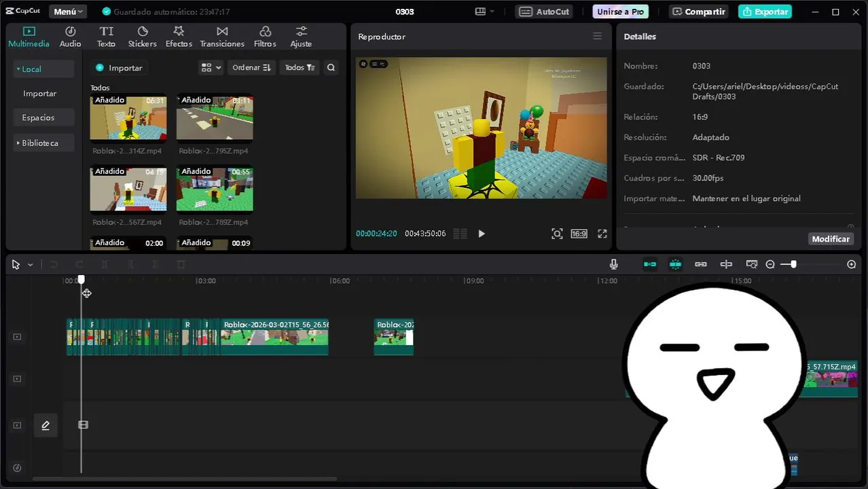Click the preview scopes icon beside timecode
868x489 pixels.
[460, 234]
